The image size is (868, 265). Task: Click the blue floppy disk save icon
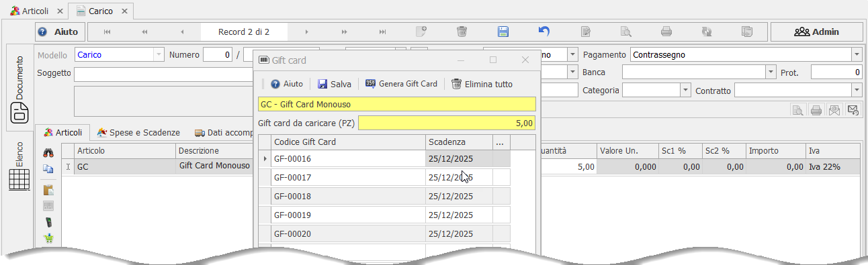(x=503, y=32)
